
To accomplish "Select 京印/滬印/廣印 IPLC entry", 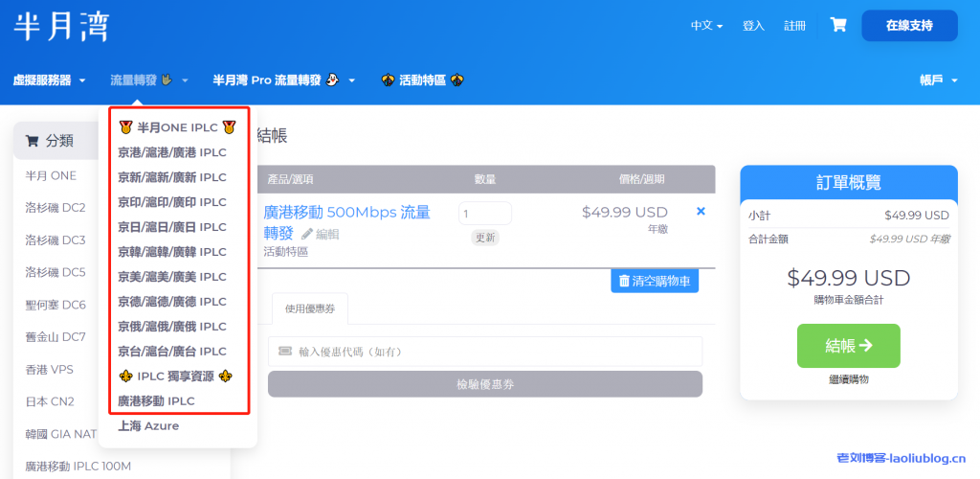I will tap(172, 202).
